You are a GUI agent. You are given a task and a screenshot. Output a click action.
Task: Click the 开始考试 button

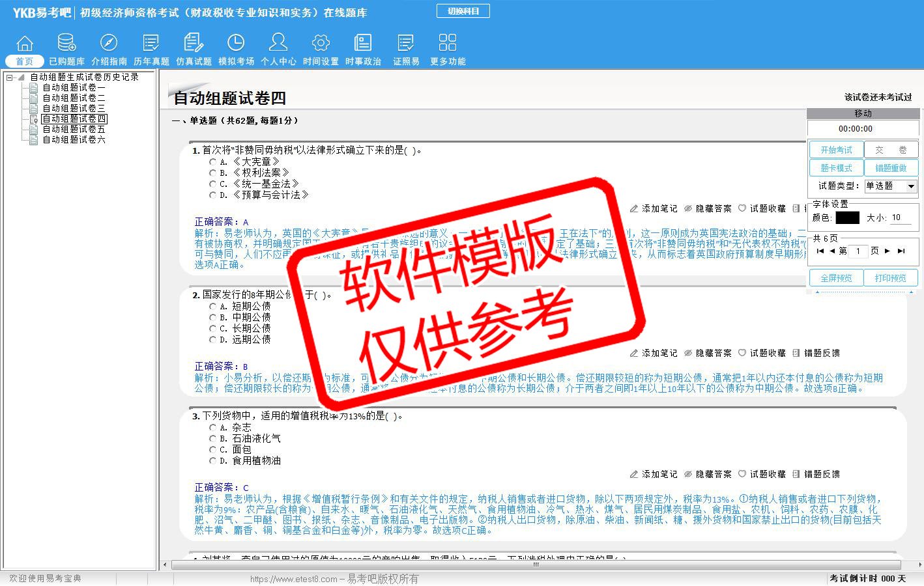(836, 150)
